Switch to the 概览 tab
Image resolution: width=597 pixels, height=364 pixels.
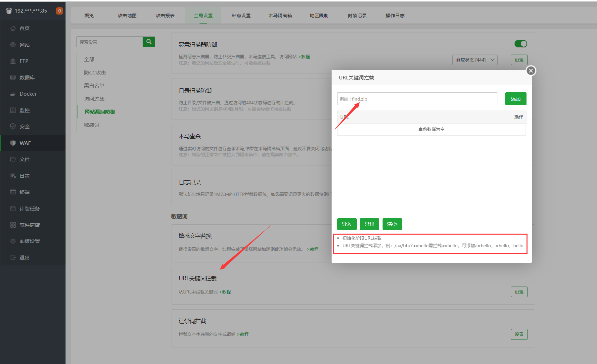click(x=89, y=16)
